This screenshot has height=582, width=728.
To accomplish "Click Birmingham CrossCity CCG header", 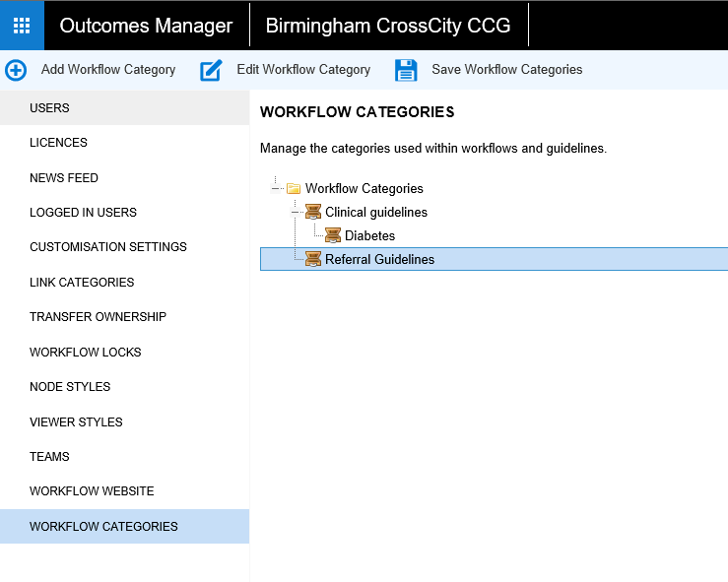I will (x=388, y=26).
